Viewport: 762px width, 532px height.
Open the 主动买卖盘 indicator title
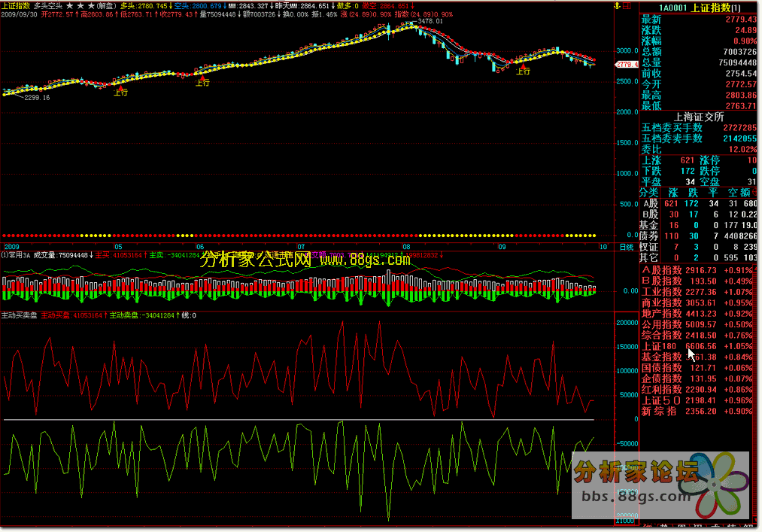[x=19, y=315]
